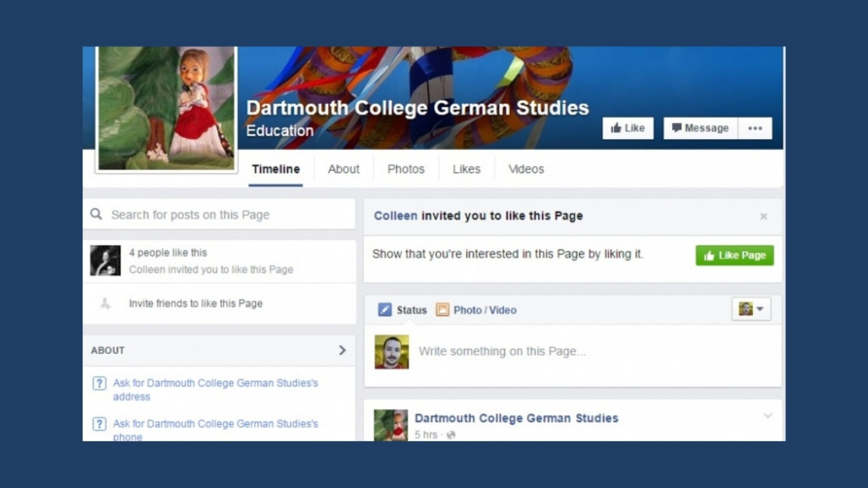Screen dimensions: 868x488
Task: Dismiss the invitation with the X
Action: click(763, 216)
